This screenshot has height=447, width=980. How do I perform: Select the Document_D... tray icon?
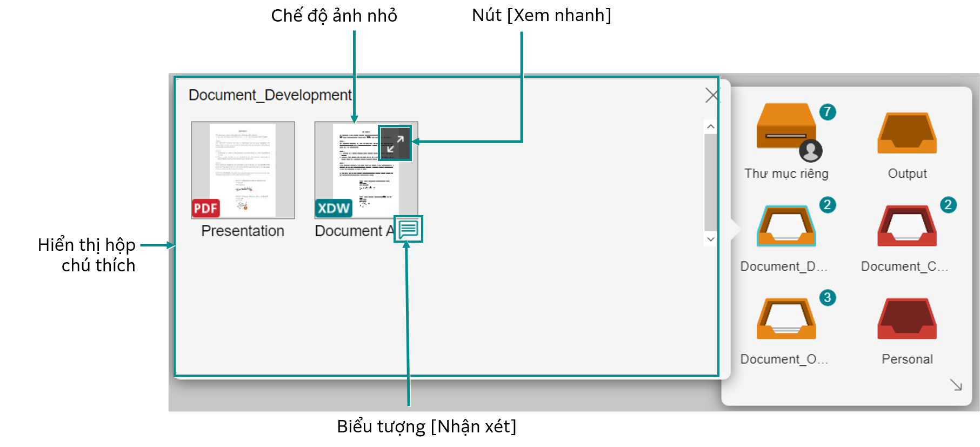pos(786,226)
